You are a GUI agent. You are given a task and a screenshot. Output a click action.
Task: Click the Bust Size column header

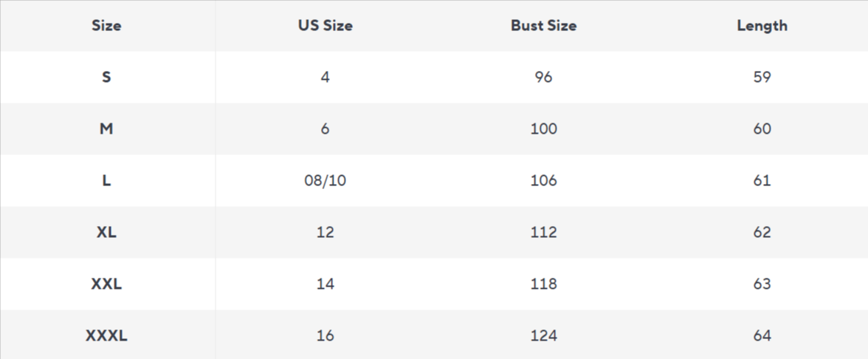tap(543, 26)
